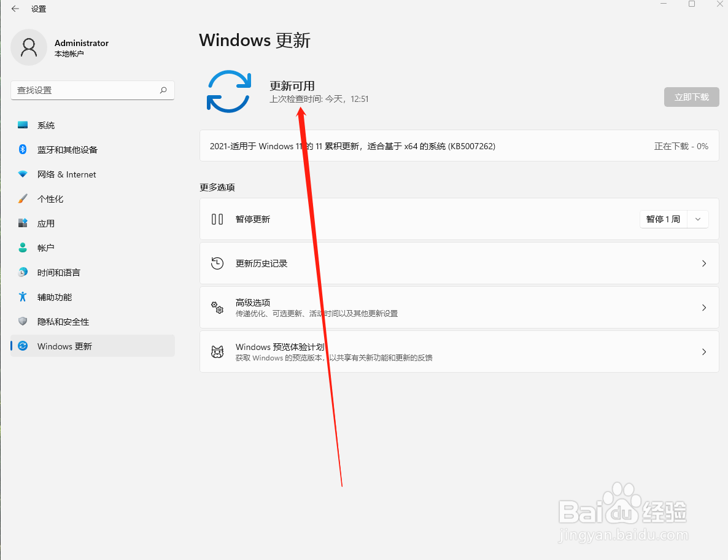Open 帐户 settings category
The image size is (728, 560).
coord(93,247)
